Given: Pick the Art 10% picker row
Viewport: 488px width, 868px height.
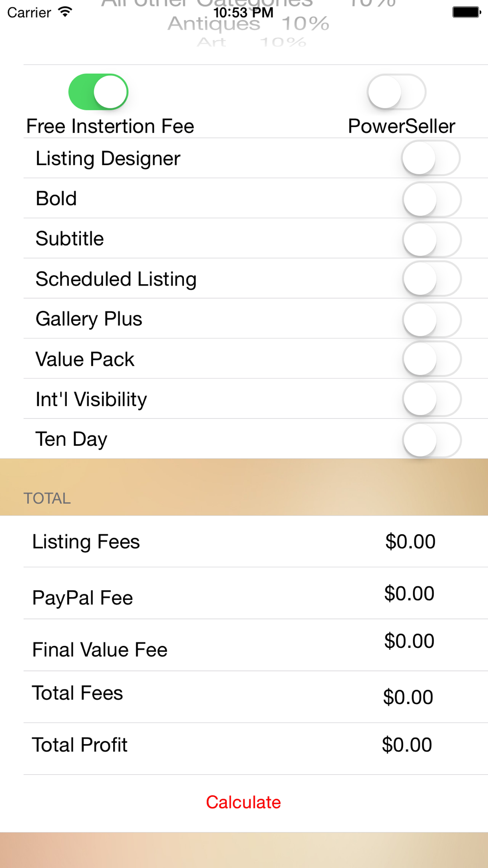Looking at the screenshot, I should (x=251, y=42).
